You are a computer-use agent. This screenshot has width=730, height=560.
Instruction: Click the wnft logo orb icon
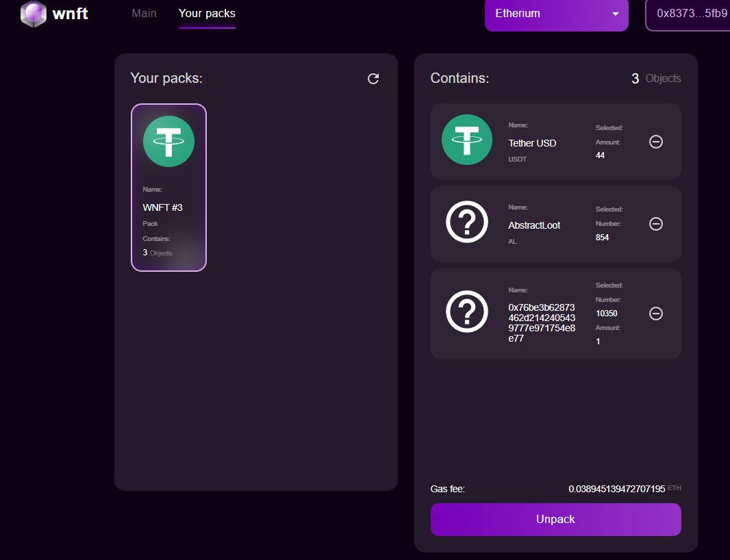33,14
